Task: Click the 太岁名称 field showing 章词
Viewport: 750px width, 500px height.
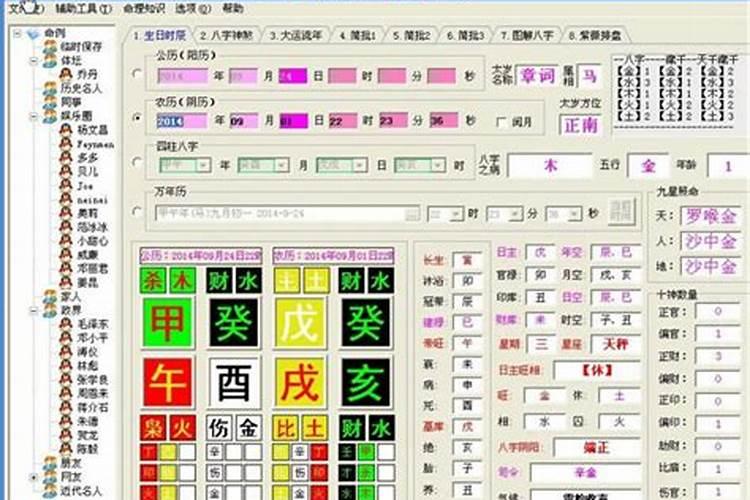Action: coord(537,76)
